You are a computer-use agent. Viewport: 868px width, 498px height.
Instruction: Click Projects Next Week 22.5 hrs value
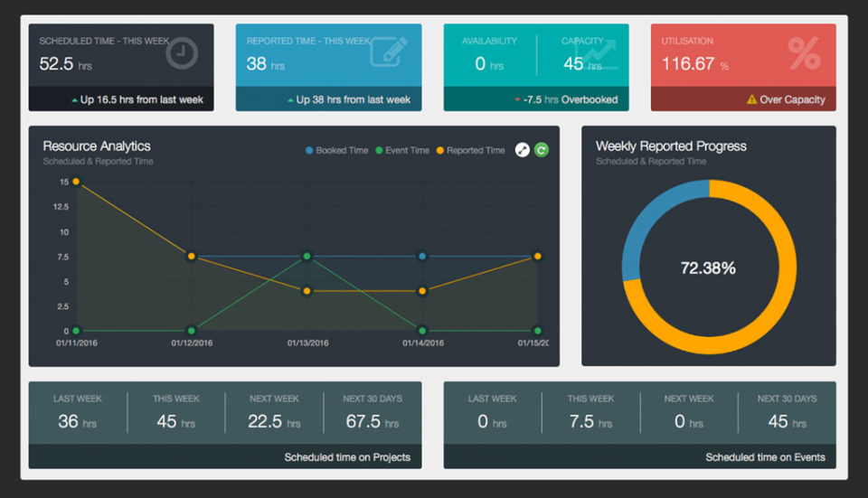pyautogui.click(x=274, y=422)
